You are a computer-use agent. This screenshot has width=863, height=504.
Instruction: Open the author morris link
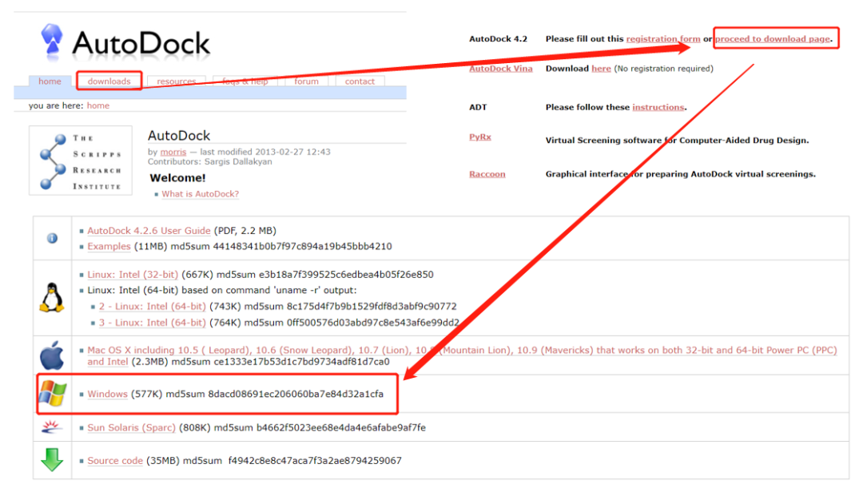[173, 152]
